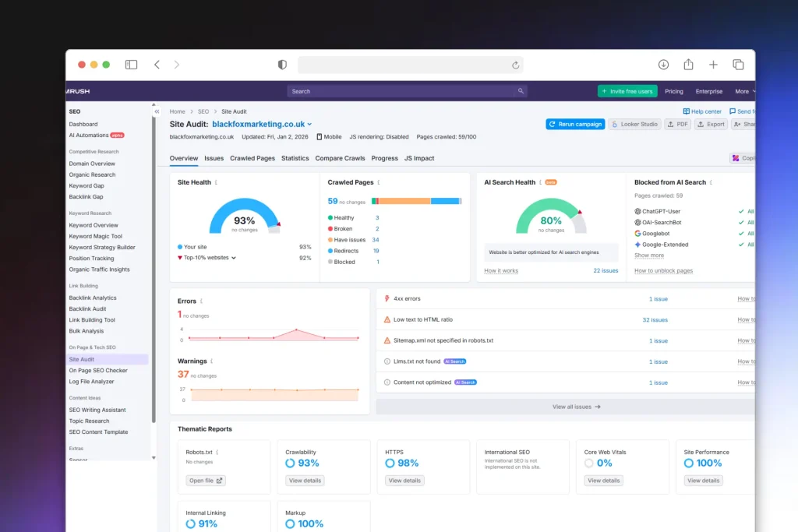
Task: Click the Googlebot icon in Blocked from AI Search
Action: (x=640, y=234)
